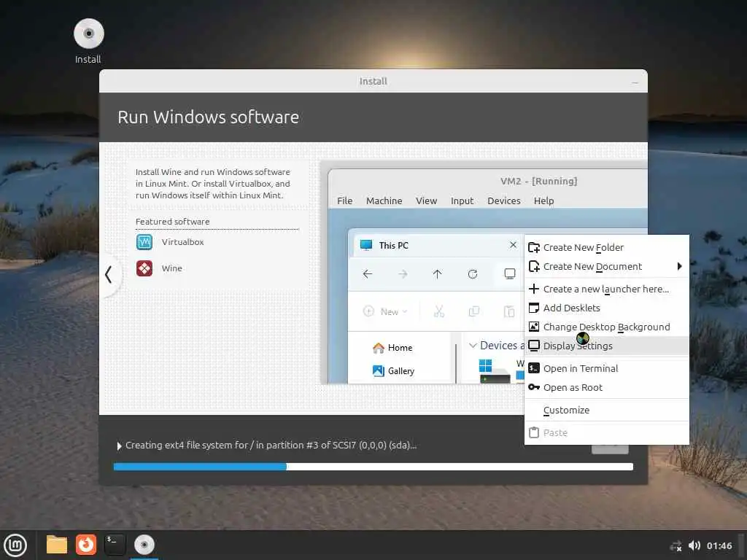Open the volume control icon

click(694, 545)
